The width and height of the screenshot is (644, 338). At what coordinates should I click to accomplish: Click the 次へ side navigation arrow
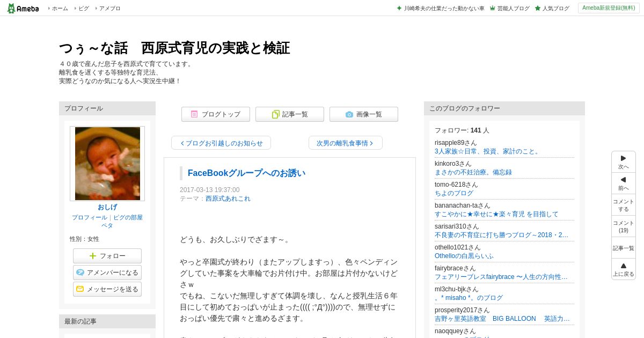pos(624,162)
